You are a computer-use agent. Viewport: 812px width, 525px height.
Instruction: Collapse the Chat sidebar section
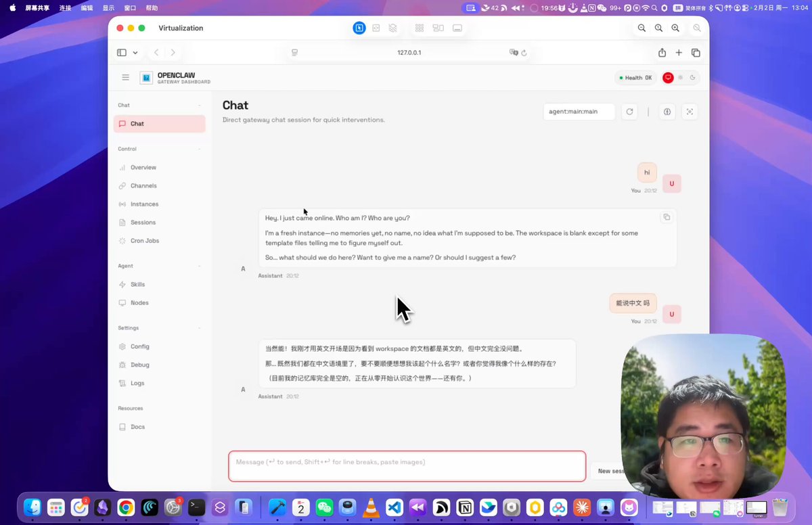point(199,106)
